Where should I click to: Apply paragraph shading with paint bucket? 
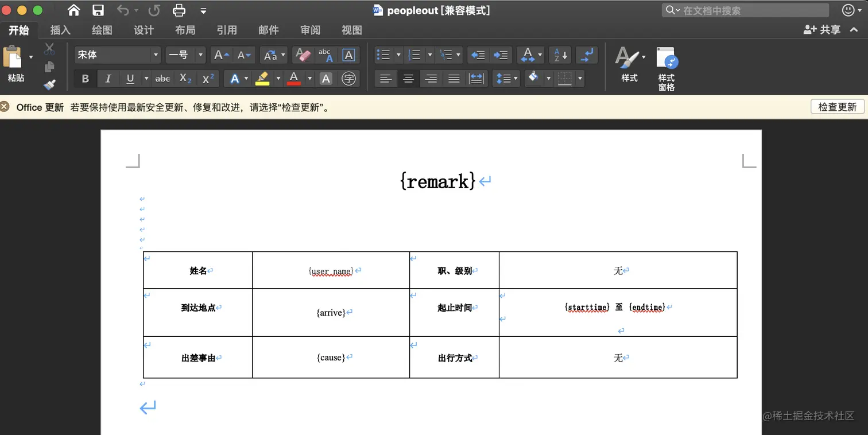[x=534, y=79]
